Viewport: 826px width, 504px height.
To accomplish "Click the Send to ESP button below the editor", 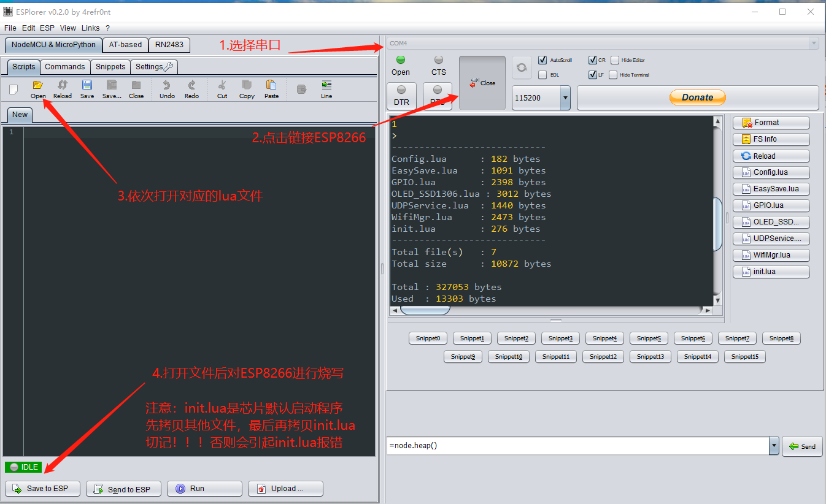I will point(123,489).
